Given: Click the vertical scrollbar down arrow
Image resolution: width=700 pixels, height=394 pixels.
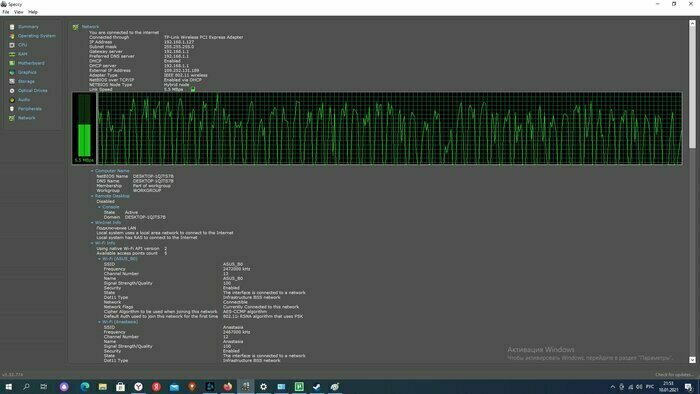Looking at the screenshot, I should pos(692,360).
